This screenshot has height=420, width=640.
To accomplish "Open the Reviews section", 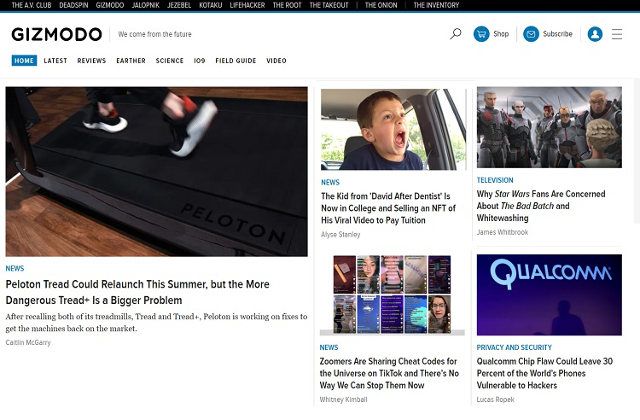I will (x=91, y=60).
